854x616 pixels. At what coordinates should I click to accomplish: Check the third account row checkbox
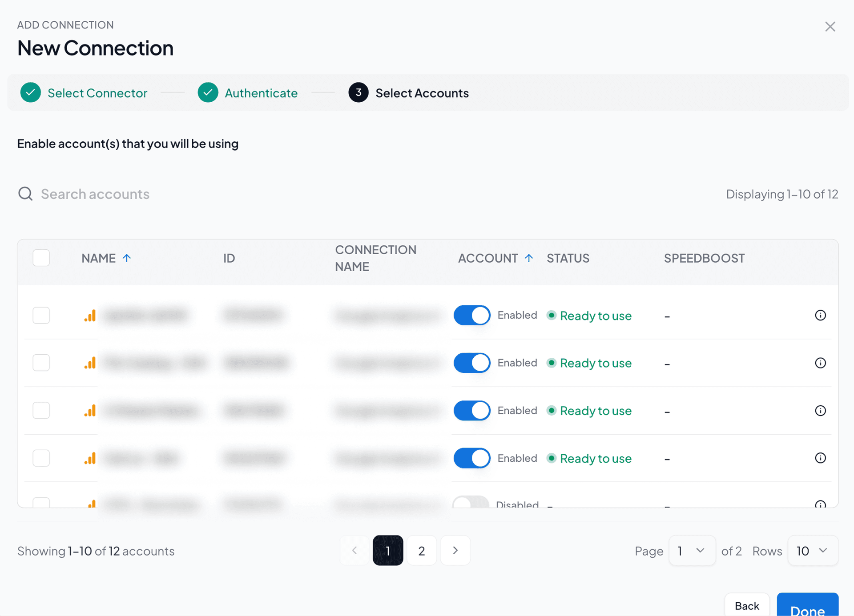click(x=41, y=410)
